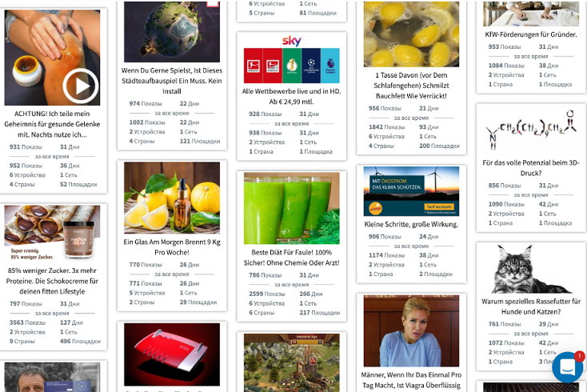Open the city-building planet game thumbnail
The height and width of the screenshot is (392, 587).
pos(172,31)
